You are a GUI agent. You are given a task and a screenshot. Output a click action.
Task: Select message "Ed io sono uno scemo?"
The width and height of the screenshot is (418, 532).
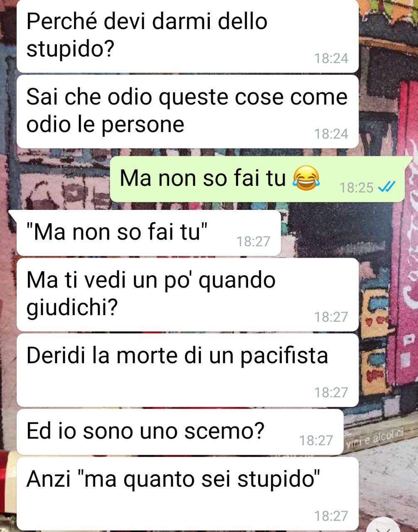180,432
